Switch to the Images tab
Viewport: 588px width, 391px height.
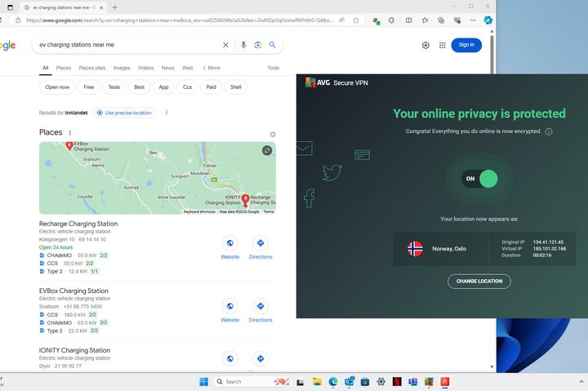point(122,68)
